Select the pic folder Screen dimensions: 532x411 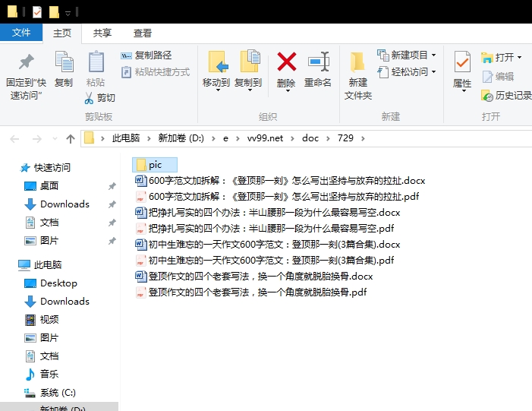155,165
